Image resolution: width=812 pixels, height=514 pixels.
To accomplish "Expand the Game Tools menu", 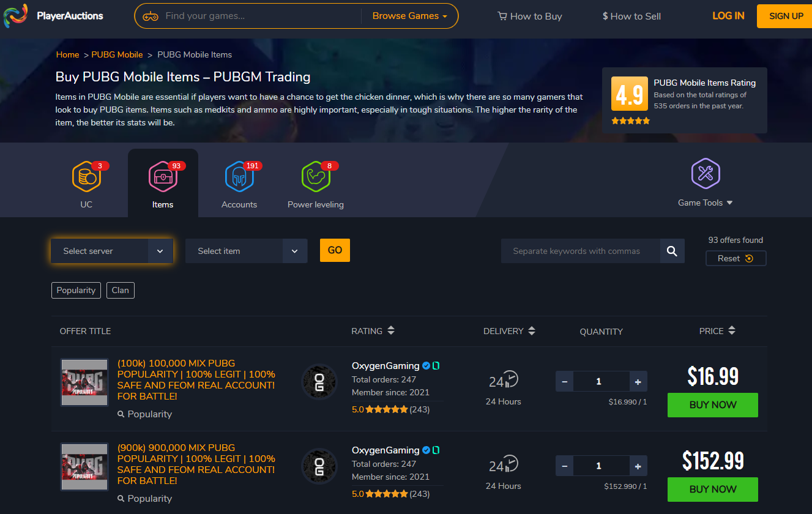I will pos(706,203).
